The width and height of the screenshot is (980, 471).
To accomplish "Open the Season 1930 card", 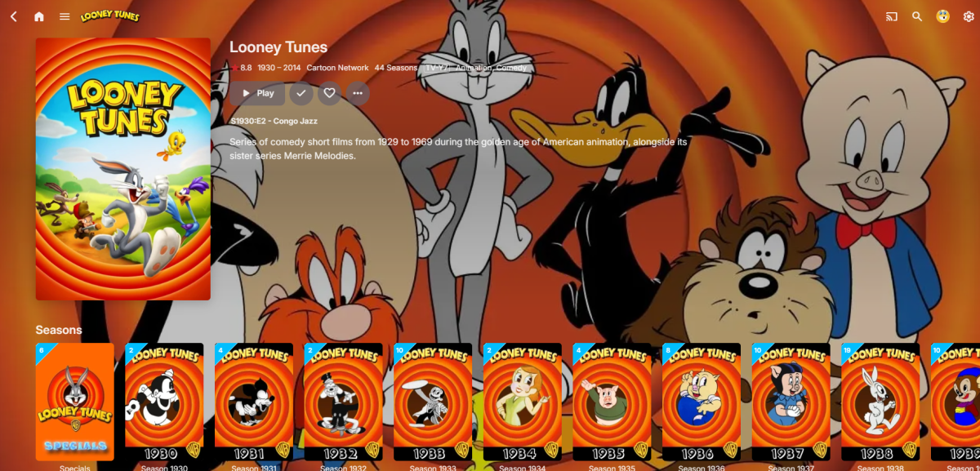I will [x=164, y=402].
